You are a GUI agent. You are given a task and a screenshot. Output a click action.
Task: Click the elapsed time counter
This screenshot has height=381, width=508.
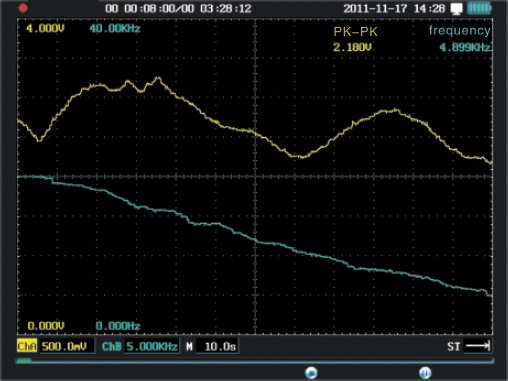tap(178, 8)
